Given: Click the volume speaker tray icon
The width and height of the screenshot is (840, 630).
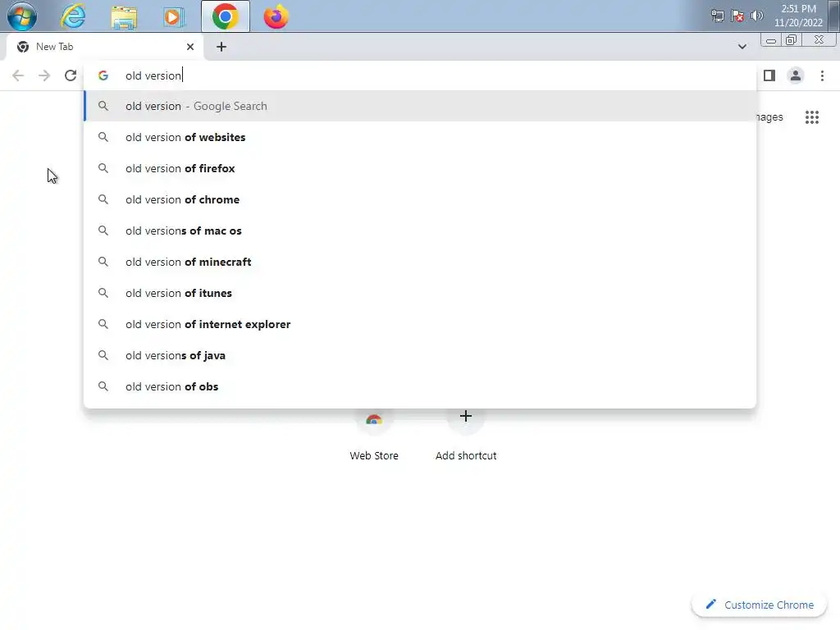Looking at the screenshot, I should [757, 16].
